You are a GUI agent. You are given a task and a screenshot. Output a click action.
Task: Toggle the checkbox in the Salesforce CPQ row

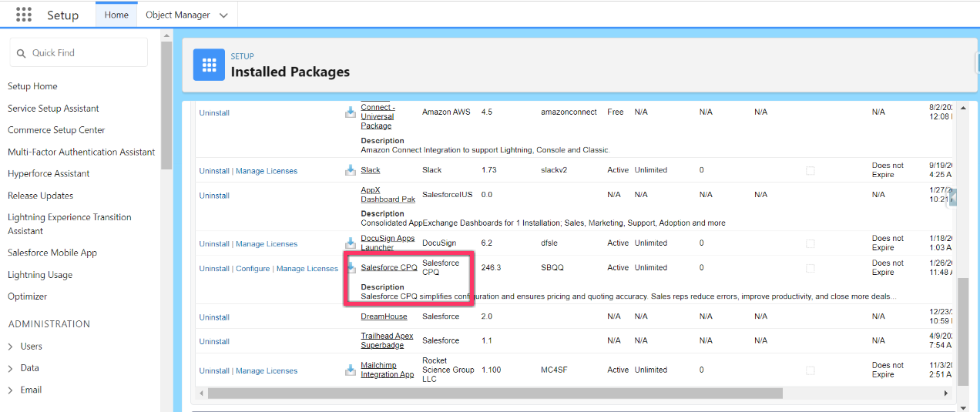[810, 268]
